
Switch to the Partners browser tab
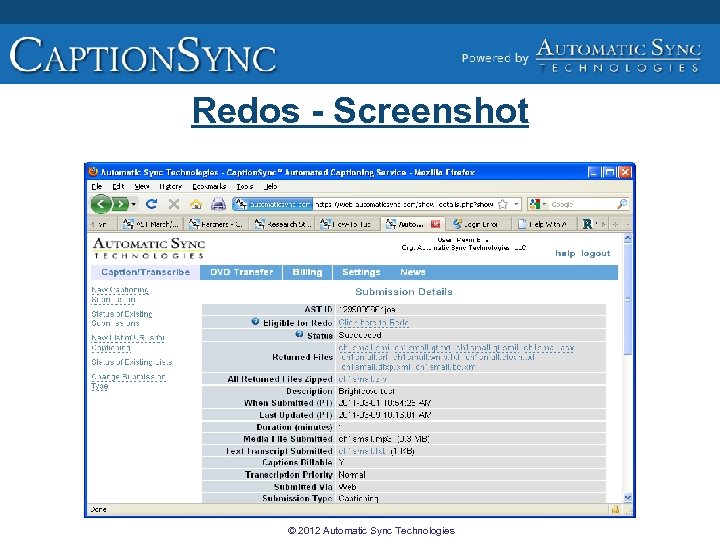tap(216, 224)
